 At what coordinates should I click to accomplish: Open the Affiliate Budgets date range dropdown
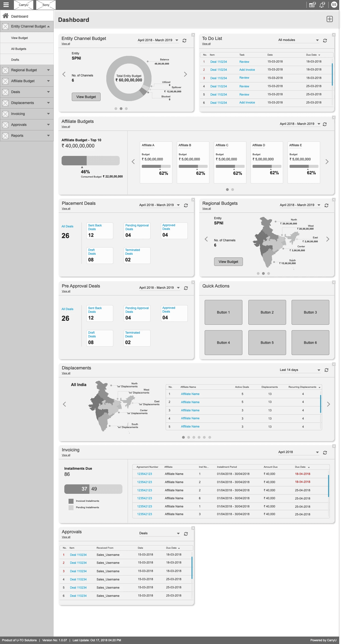point(300,124)
